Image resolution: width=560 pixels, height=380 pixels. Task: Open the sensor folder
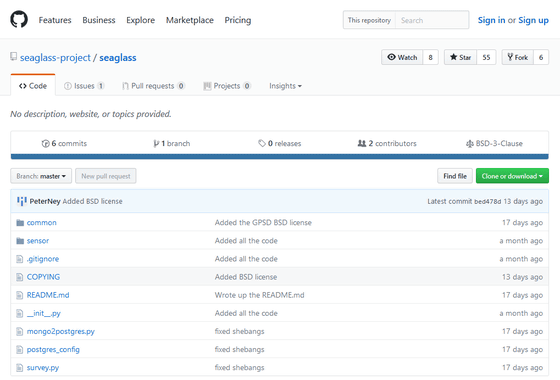click(38, 241)
